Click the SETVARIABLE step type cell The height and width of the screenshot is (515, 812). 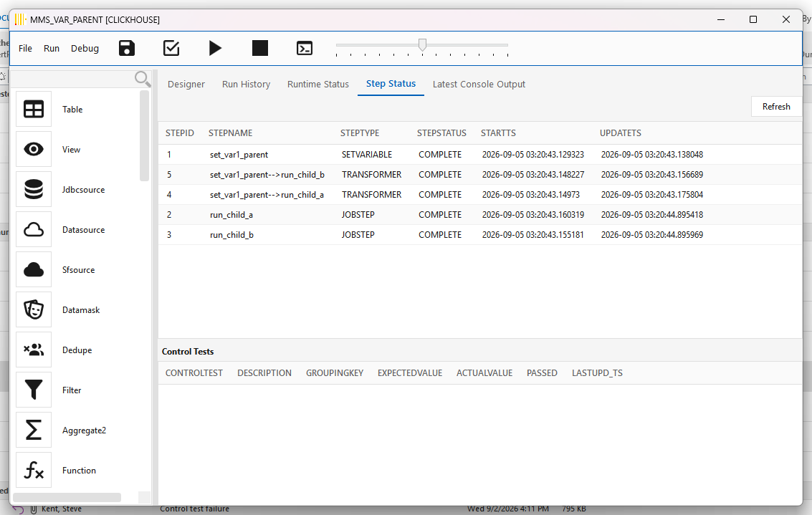coord(367,154)
